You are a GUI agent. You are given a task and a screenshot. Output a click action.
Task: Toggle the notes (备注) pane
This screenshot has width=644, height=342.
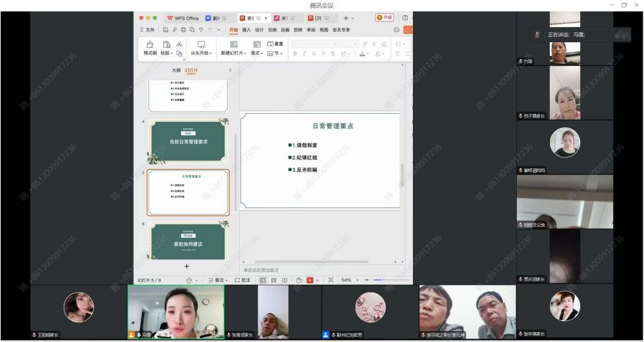(217, 280)
